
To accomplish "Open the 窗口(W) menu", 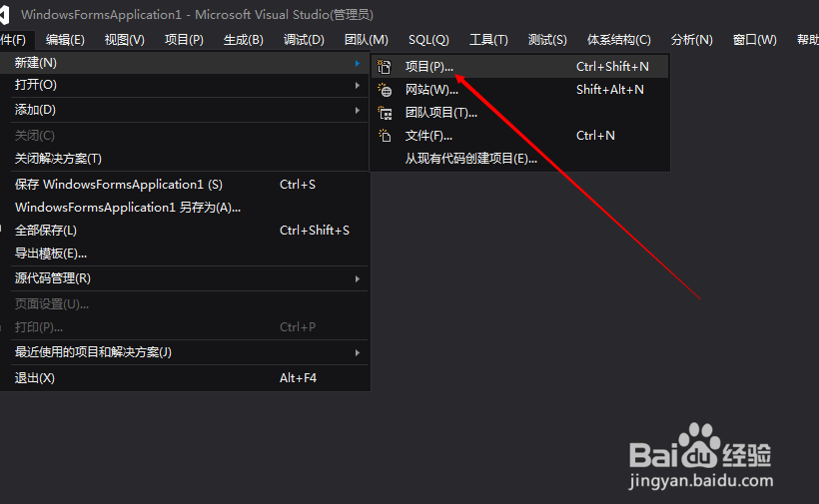I will 754,40.
